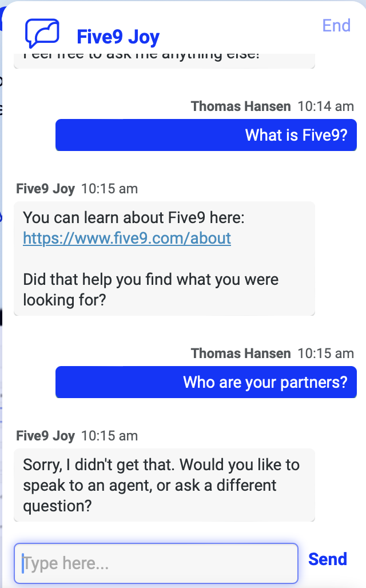
Task: Select the truncated message at the top
Action: point(164,55)
